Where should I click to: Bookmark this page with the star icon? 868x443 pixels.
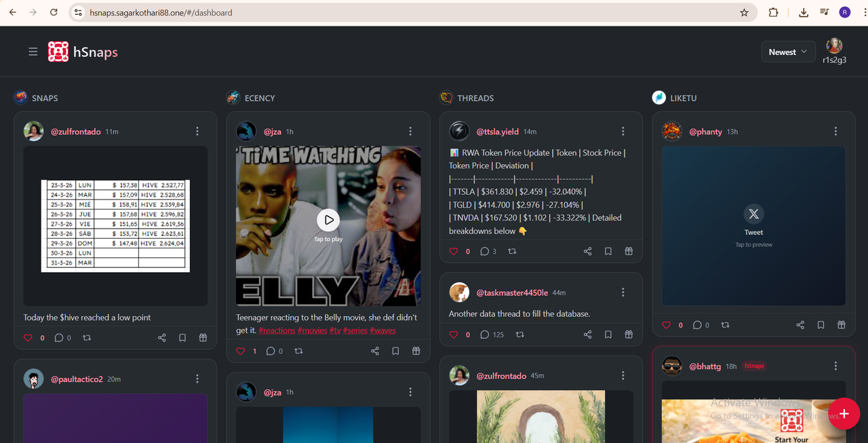(x=744, y=12)
